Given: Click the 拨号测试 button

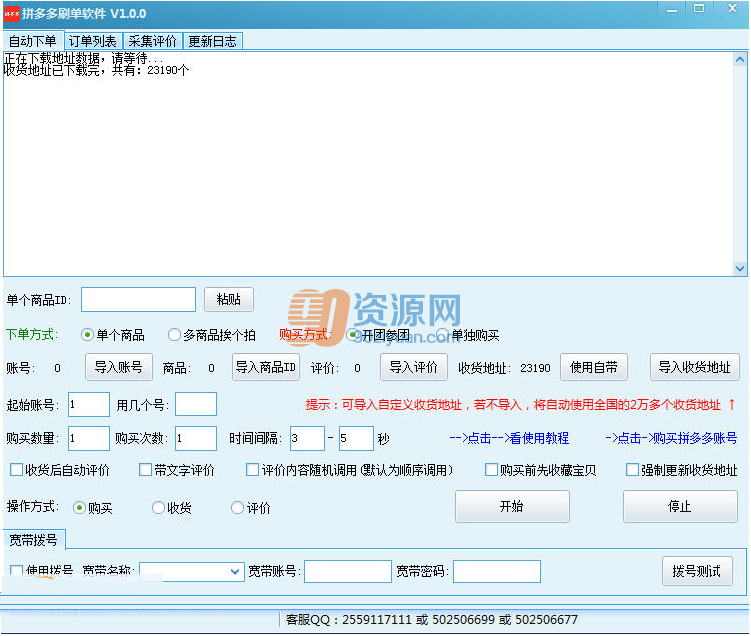Looking at the screenshot, I should (x=697, y=571).
